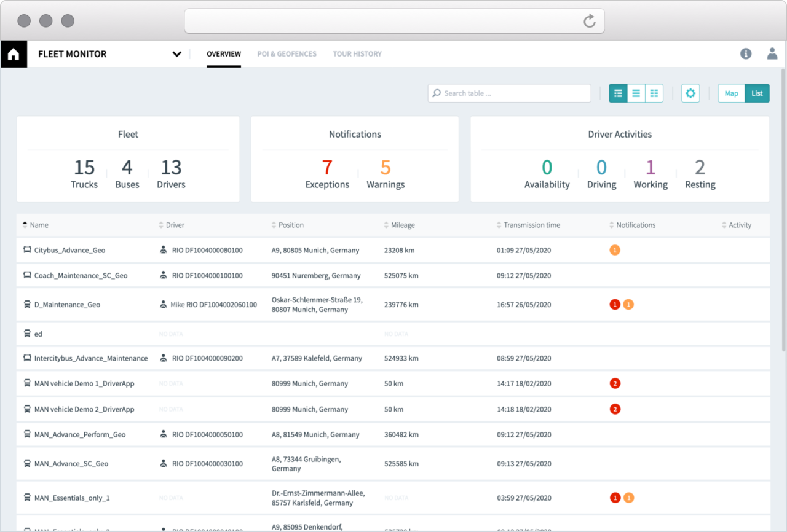Go to the home icon

coord(14,54)
